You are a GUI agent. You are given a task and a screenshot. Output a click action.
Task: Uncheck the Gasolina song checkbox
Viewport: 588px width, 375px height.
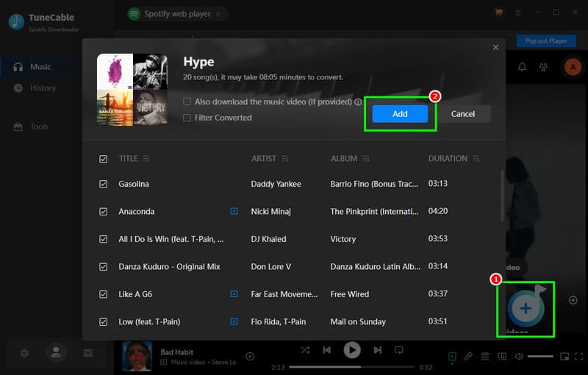coord(103,184)
